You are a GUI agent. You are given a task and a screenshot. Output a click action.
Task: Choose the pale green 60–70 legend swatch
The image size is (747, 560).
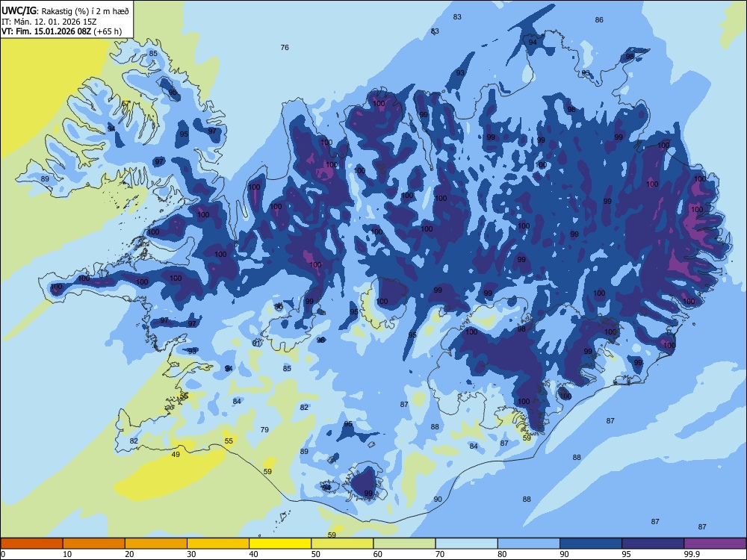(404, 544)
